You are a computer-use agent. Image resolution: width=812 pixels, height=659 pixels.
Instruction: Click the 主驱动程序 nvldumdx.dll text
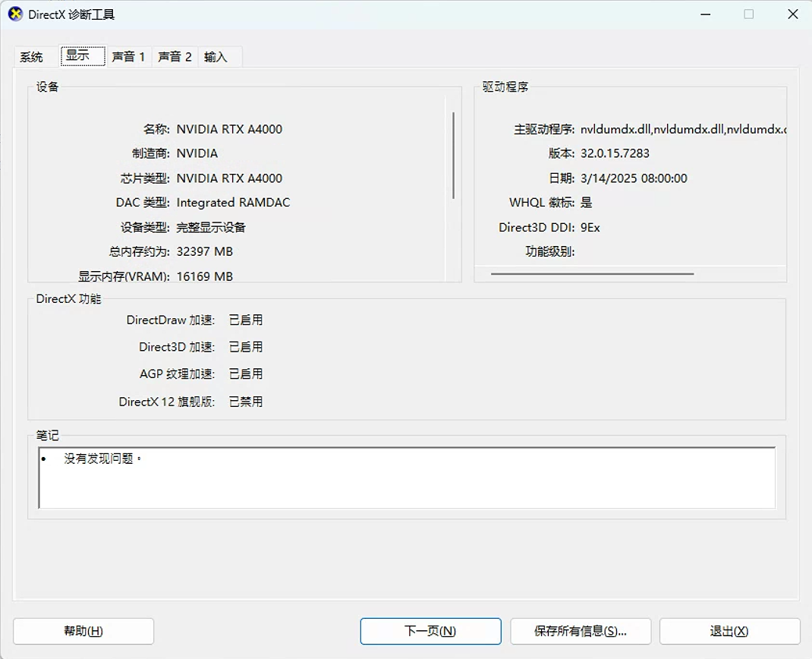682,129
